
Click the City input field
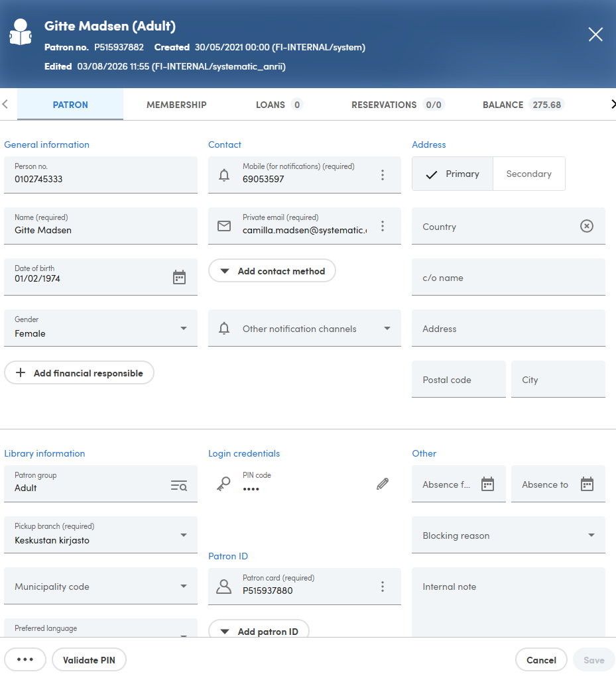point(558,379)
